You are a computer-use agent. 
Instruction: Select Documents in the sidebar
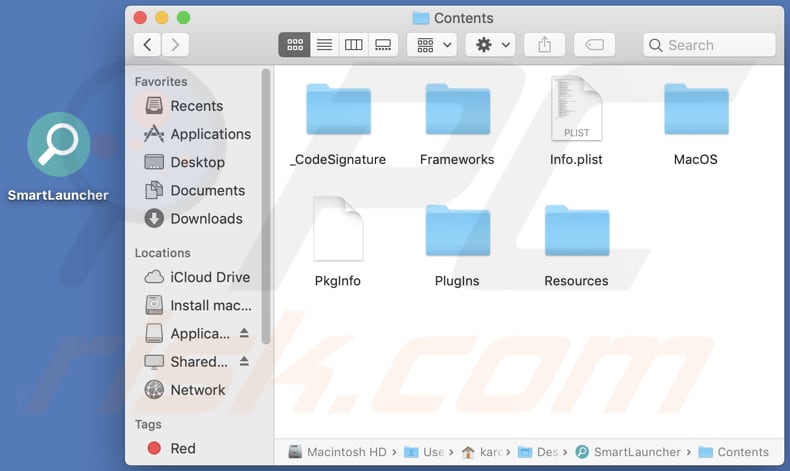[195, 190]
